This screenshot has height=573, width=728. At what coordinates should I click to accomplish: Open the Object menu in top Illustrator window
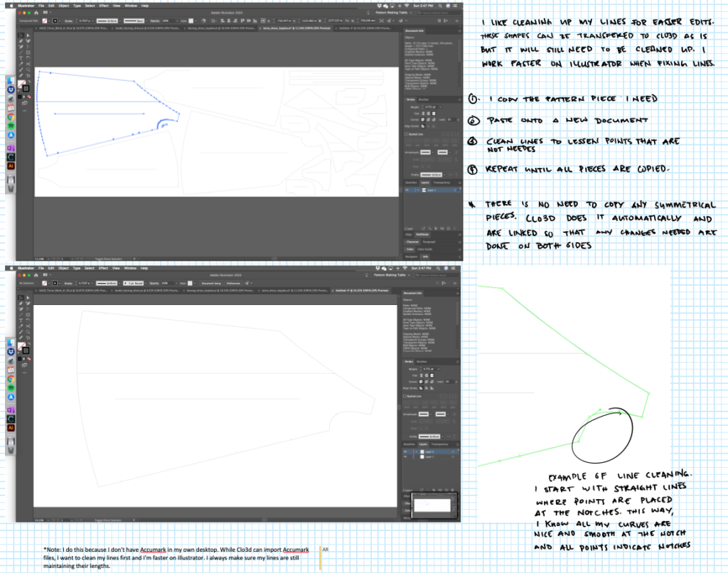[64, 6]
